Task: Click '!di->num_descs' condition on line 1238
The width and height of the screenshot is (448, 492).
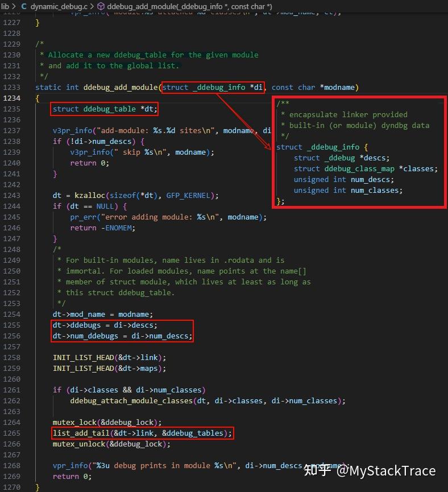Action: pyautogui.click(x=101, y=142)
